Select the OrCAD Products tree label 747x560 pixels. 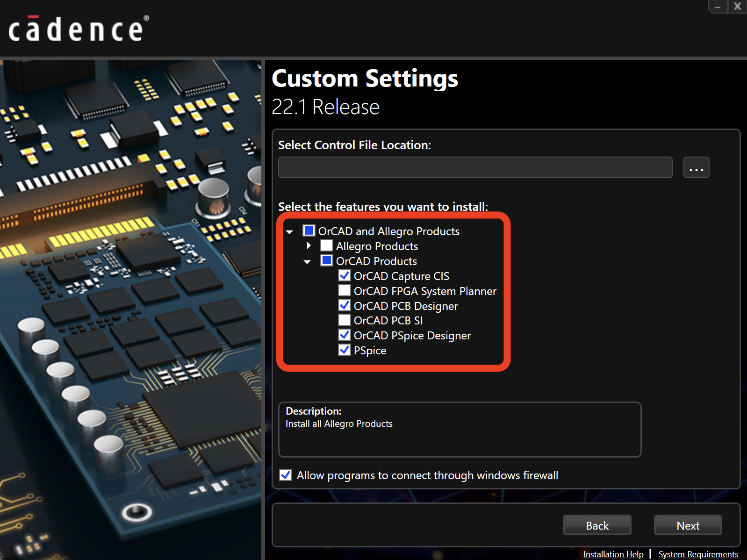[376, 261]
